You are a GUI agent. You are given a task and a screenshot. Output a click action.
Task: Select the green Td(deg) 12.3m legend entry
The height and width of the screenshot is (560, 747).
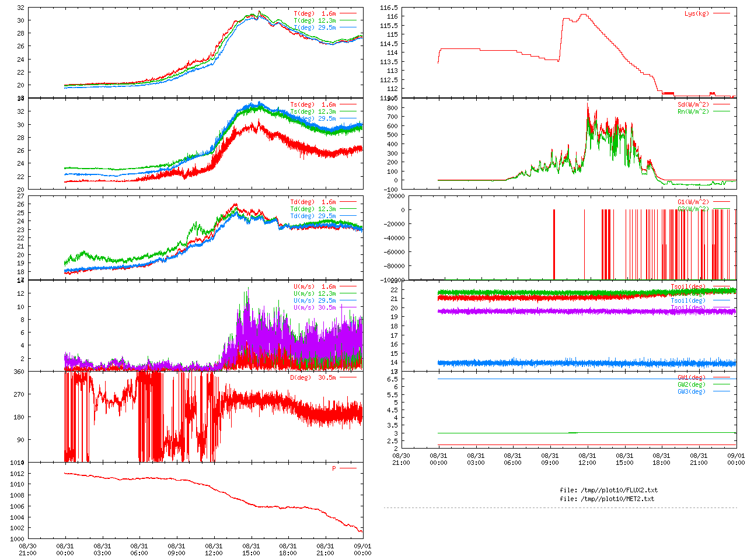(313, 209)
